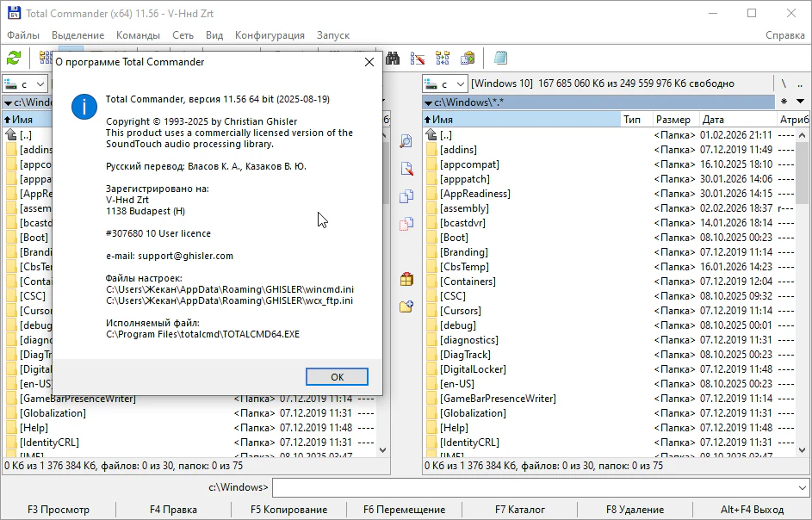Image resolution: width=812 pixels, height=520 pixels.
Task: Click the synchronize directories toolbar icon
Action: 443,58
